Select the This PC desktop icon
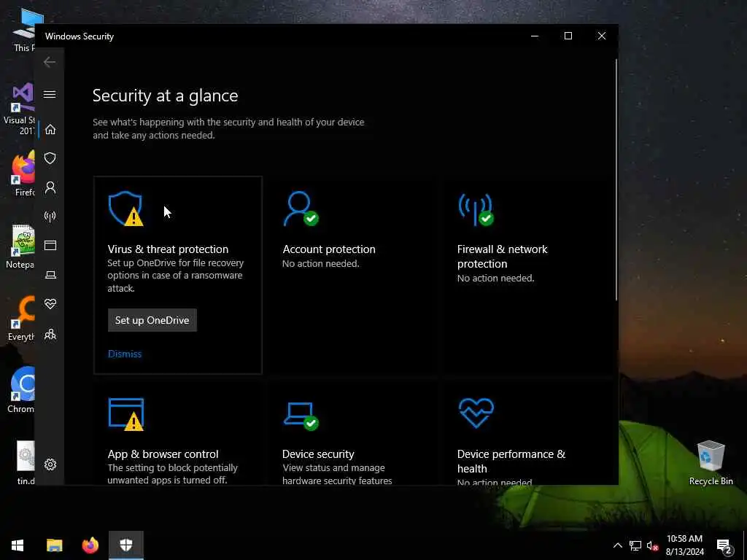The width and height of the screenshot is (747, 560). [24, 29]
